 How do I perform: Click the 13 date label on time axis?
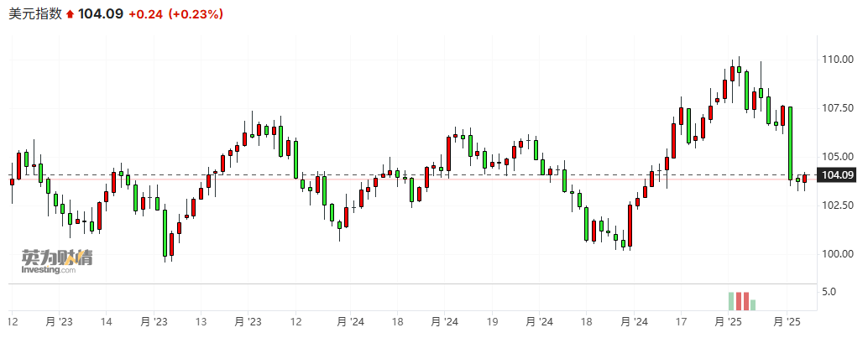coord(201,322)
